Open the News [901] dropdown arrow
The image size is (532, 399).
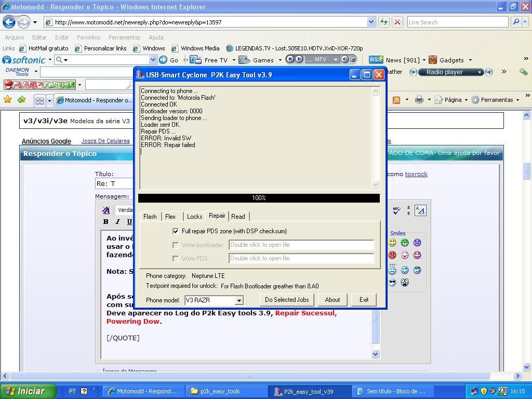click(424, 60)
